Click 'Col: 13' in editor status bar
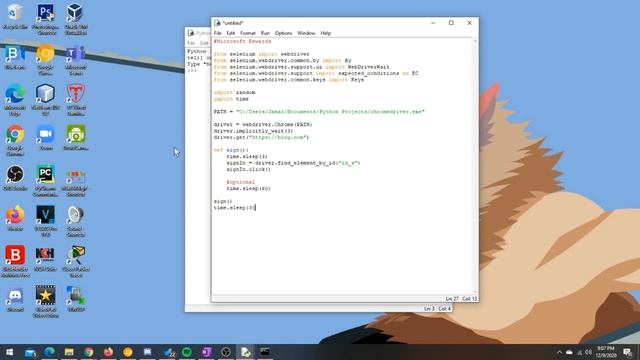640x360 pixels. tap(469, 299)
